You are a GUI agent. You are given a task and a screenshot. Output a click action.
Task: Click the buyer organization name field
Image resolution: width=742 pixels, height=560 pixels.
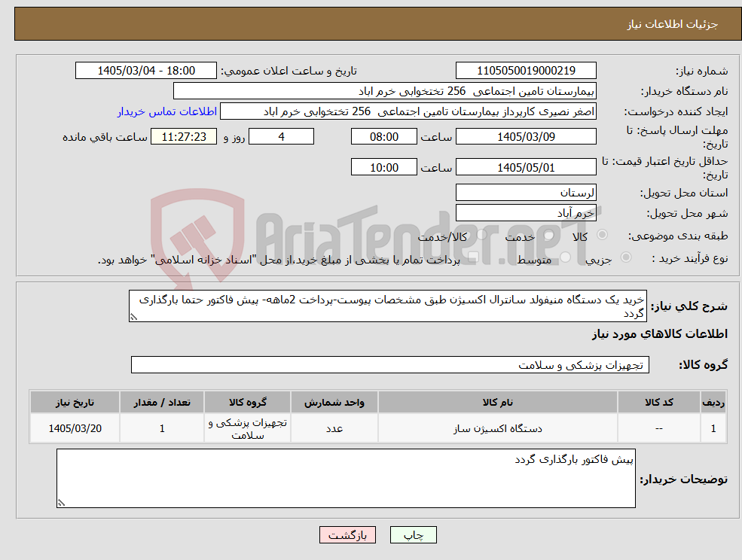[x=385, y=91]
